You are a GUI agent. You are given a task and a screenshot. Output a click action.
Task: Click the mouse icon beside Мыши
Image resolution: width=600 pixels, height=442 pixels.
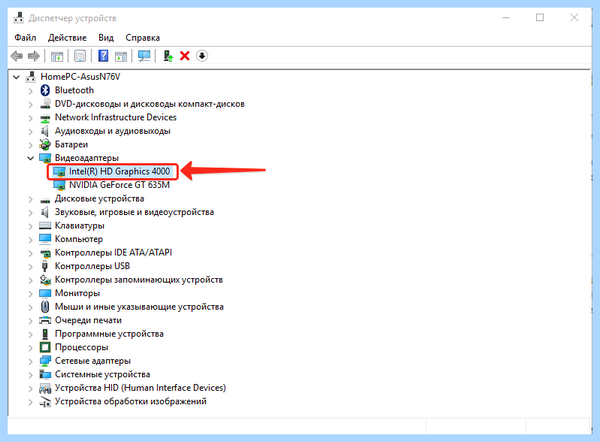(x=45, y=307)
